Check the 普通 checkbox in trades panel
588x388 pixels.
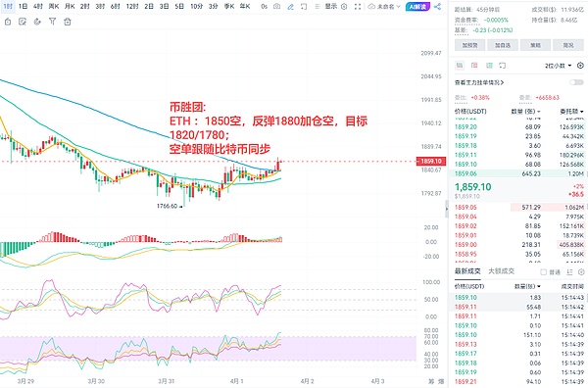coord(543,272)
